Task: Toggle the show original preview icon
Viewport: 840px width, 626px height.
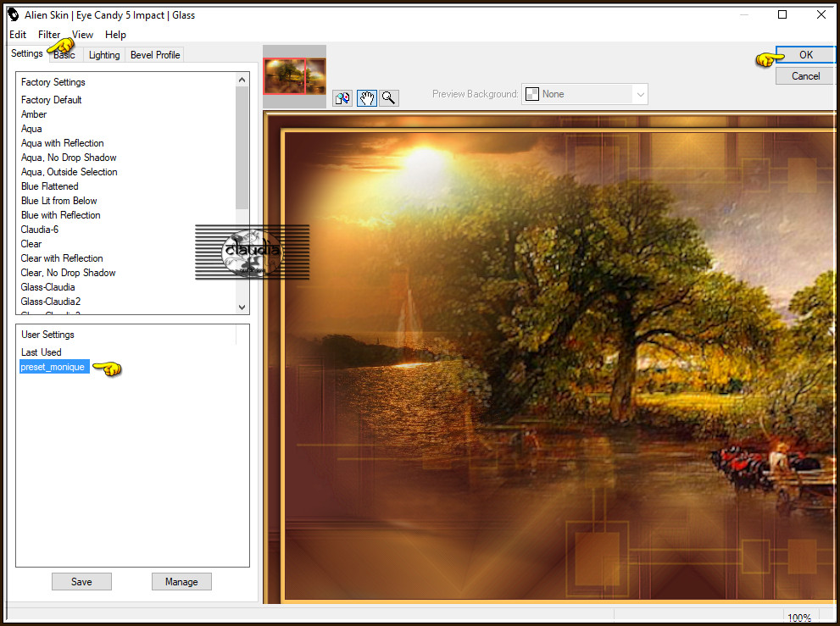Action: (x=342, y=98)
